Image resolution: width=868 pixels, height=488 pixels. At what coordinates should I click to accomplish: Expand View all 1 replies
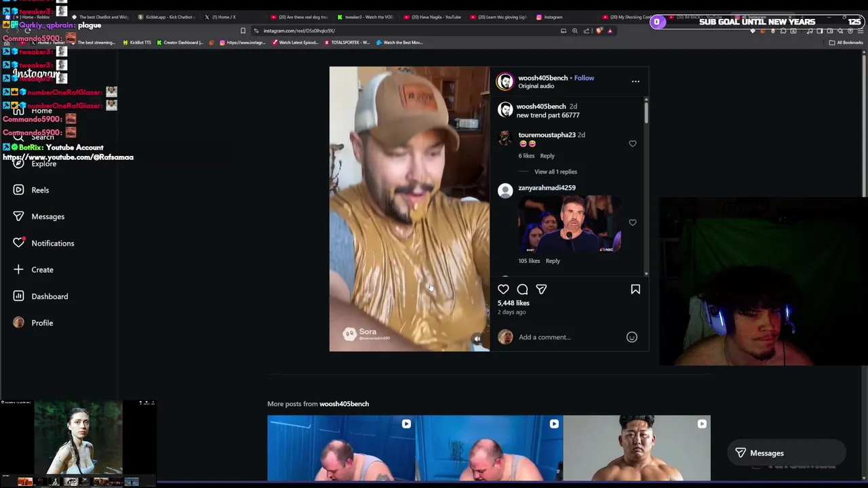(555, 172)
